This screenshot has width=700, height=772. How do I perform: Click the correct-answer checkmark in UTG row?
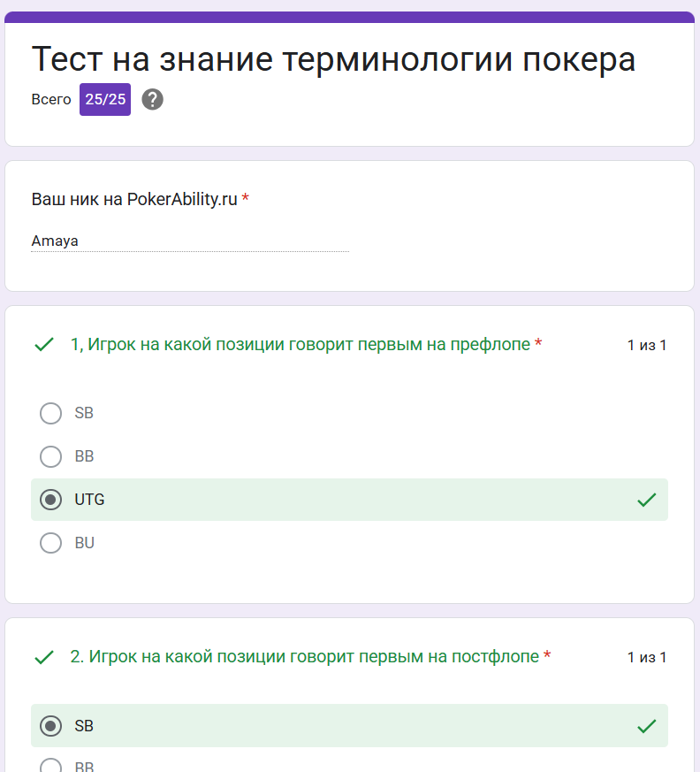coord(646,500)
